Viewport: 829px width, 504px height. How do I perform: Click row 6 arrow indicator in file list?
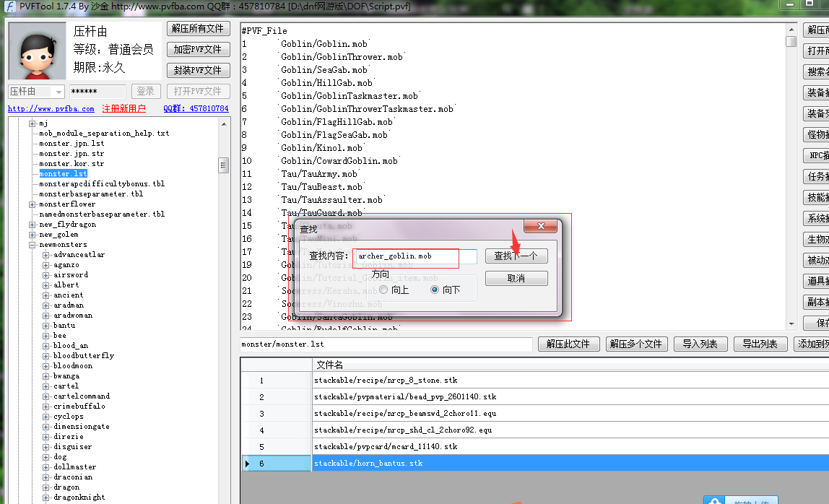(x=247, y=464)
